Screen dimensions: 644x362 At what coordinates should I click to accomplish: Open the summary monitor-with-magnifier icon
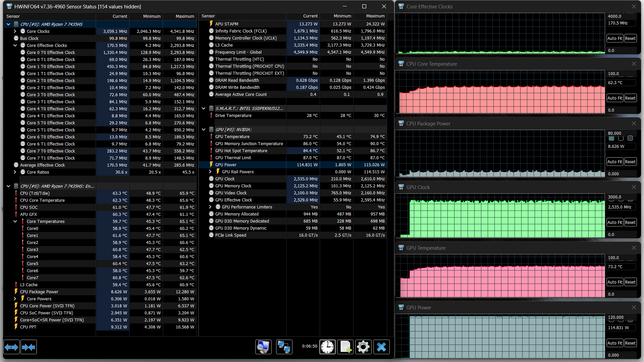click(x=263, y=347)
